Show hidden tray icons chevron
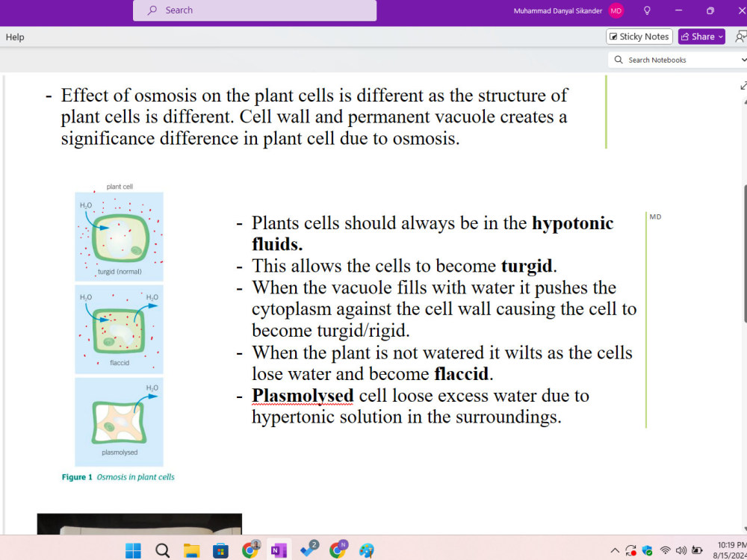This screenshot has height=560, width=747. point(614,550)
